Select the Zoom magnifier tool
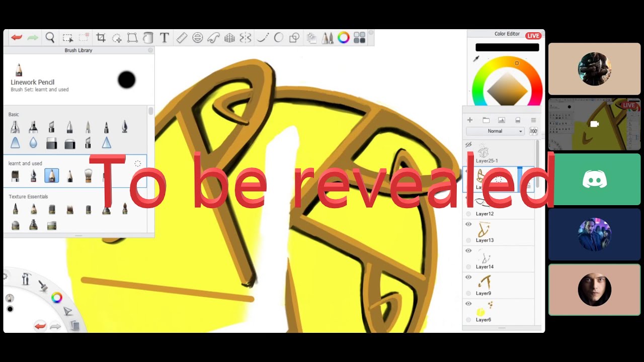Screen dimensions: 644x362 coord(50,38)
